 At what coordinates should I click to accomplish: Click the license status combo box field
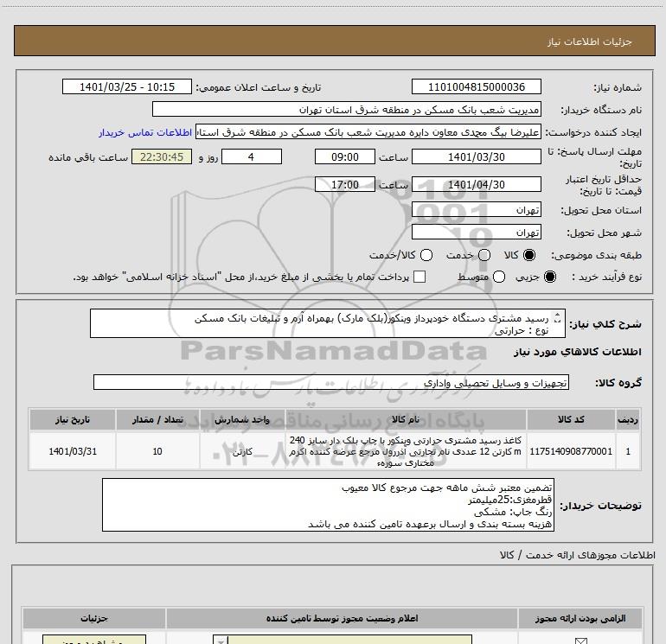click(343, 640)
